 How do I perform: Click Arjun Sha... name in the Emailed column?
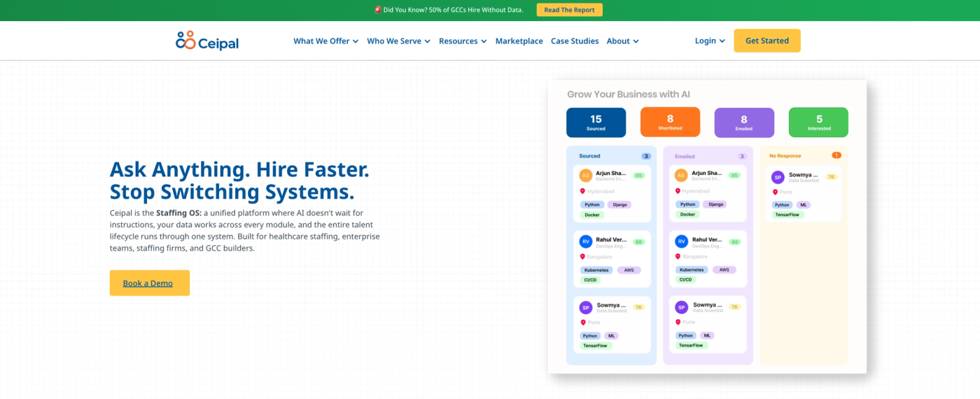pos(707,173)
